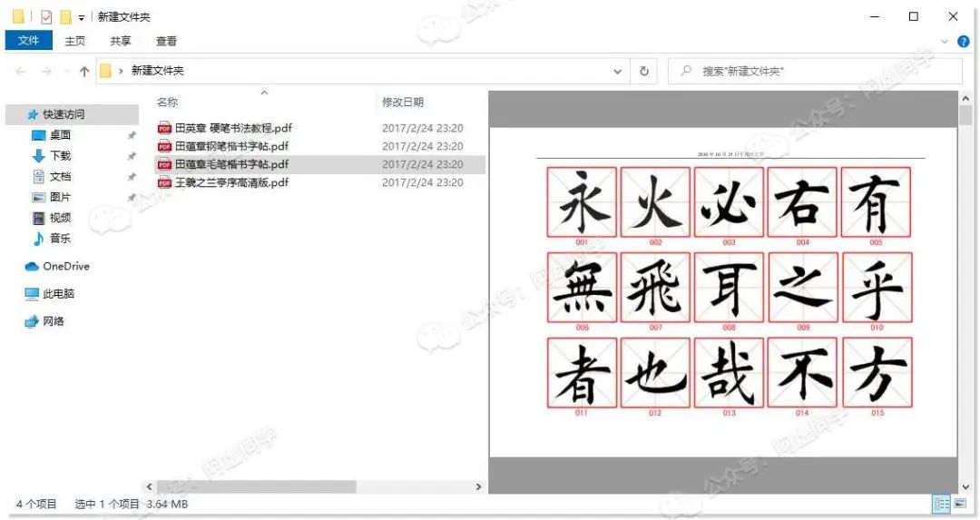Click the pin icon next to 下载
The height and width of the screenshot is (520, 980).
coord(132,156)
